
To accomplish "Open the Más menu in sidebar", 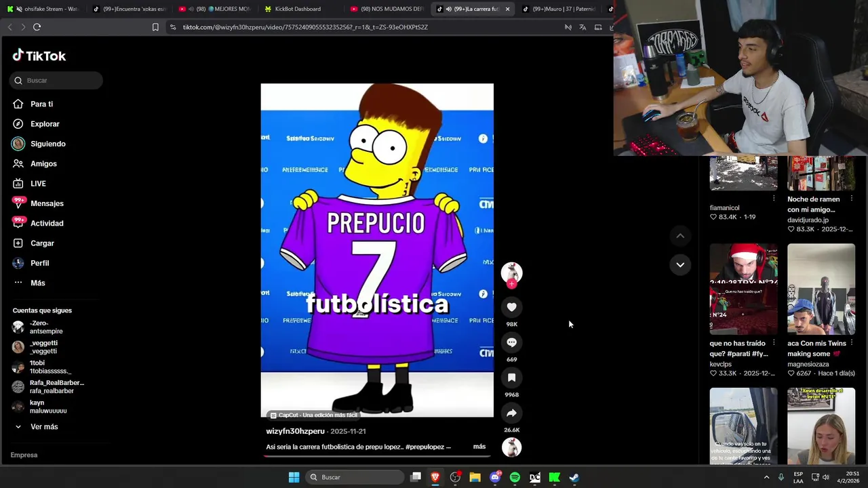I will click(x=37, y=283).
